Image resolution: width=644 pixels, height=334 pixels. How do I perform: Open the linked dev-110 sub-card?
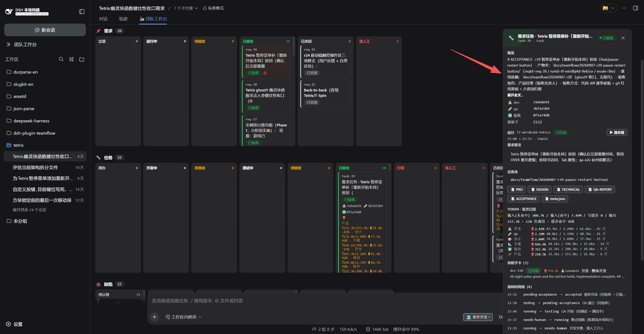[567, 273]
